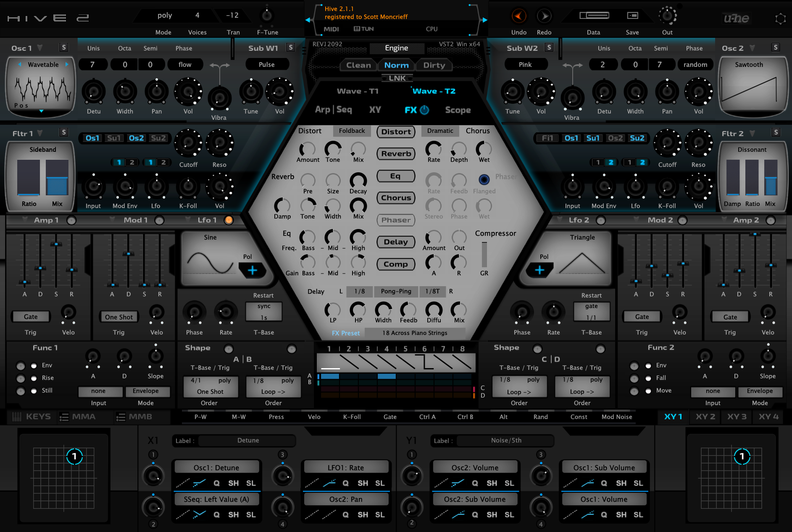
Task: Solo Osc 1 with the S button
Action: coord(63,47)
